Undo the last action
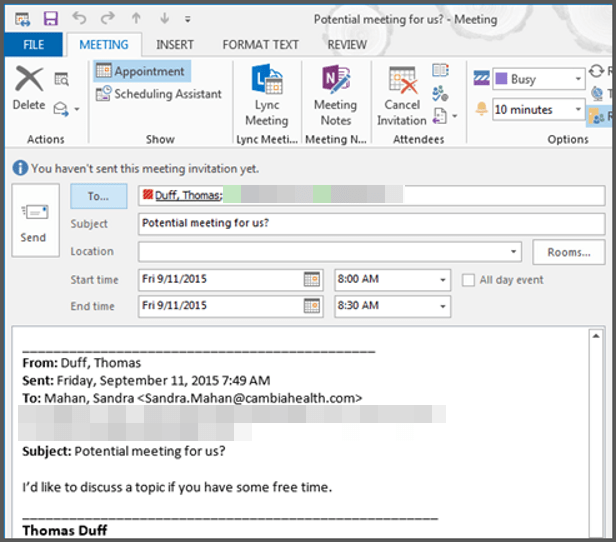Screen dimensions: 616x542 (x=79, y=18)
